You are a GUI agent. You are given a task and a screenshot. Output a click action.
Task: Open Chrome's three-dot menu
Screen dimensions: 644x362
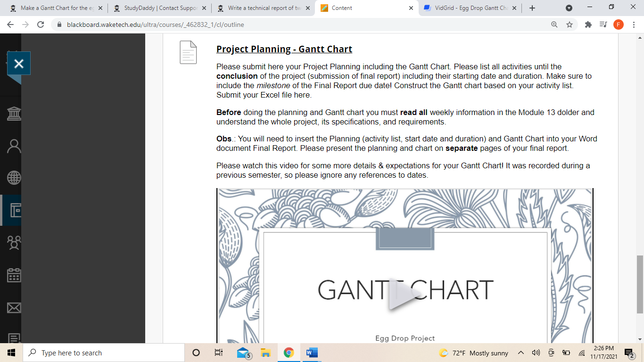(x=634, y=25)
